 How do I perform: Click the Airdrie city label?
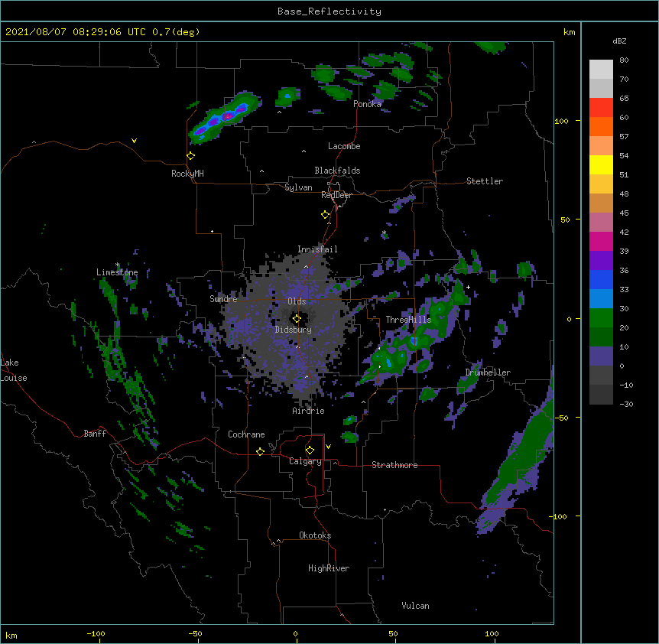point(309,411)
